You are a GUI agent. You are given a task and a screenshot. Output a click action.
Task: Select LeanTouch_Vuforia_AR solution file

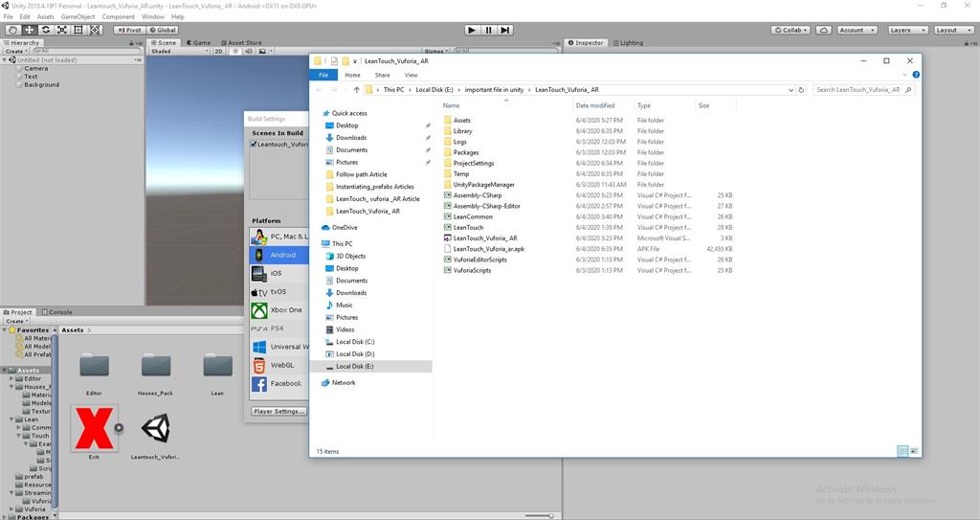(485, 237)
